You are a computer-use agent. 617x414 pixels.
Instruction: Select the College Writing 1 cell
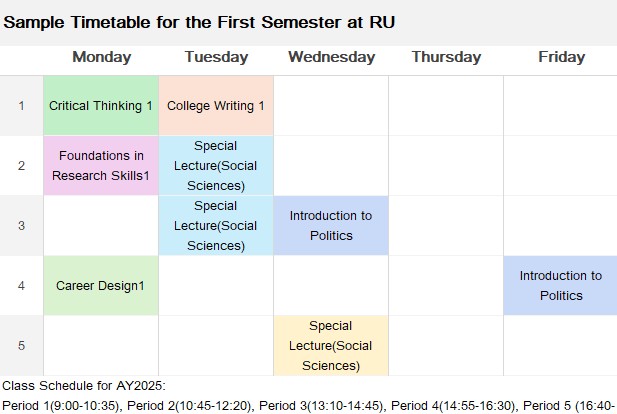click(216, 106)
